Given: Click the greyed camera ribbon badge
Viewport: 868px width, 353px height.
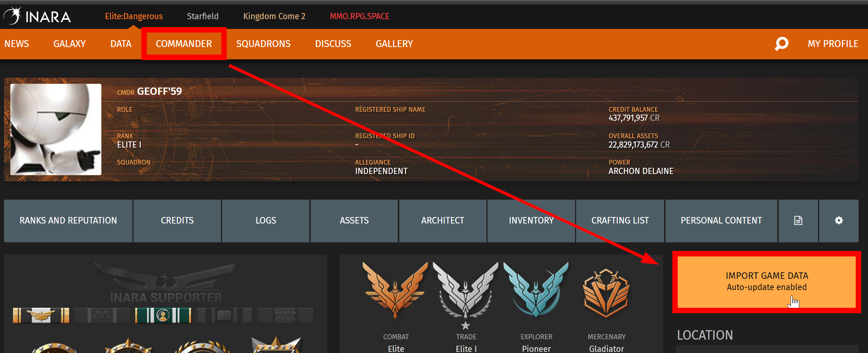Looking at the screenshot, I should 224,315.
